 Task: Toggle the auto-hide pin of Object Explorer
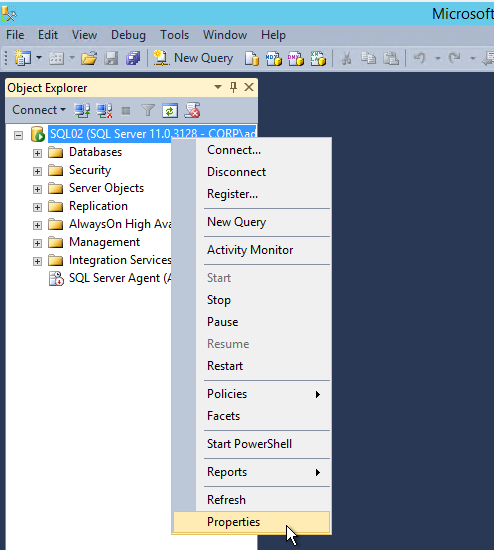[x=233, y=87]
